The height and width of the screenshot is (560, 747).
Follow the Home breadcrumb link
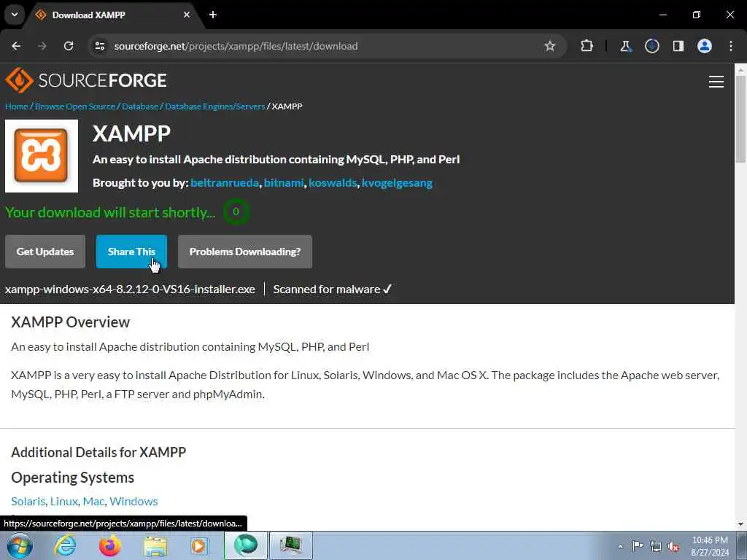[17, 106]
